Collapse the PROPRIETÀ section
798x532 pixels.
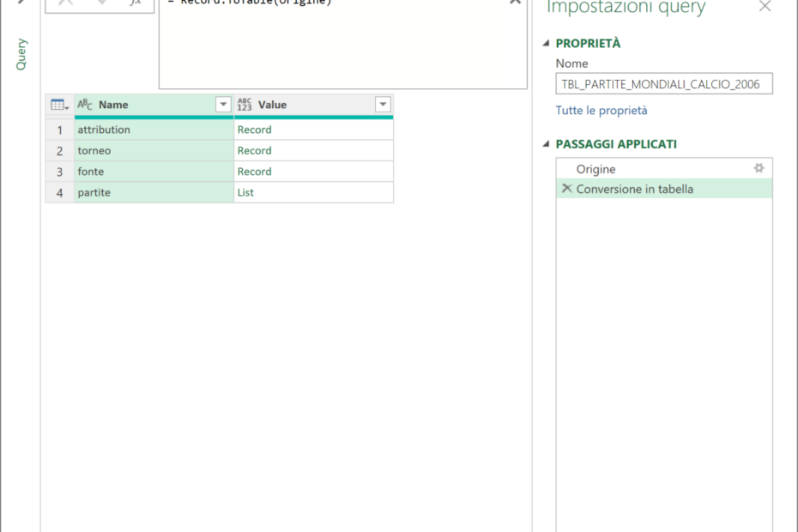pos(546,43)
